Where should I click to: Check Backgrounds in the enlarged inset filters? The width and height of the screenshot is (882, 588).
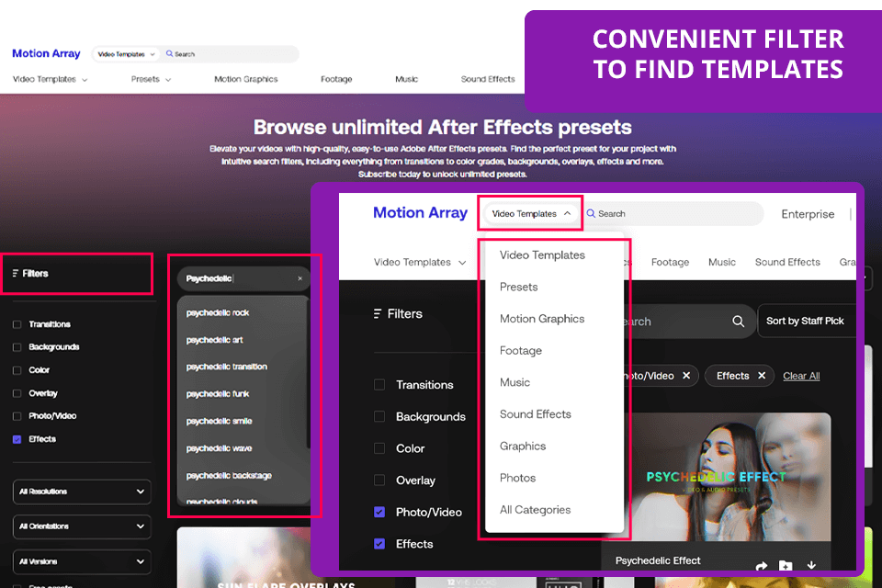click(379, 416)
